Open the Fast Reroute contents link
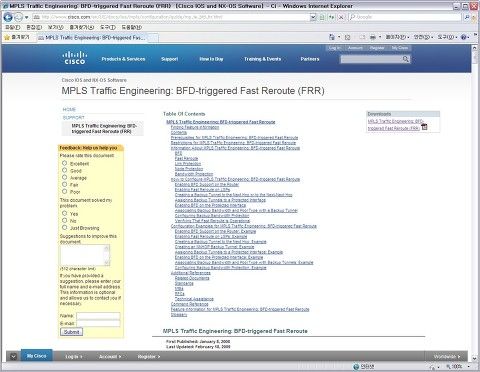The width and height of the screenshot is (480, 372). point(186,158)
